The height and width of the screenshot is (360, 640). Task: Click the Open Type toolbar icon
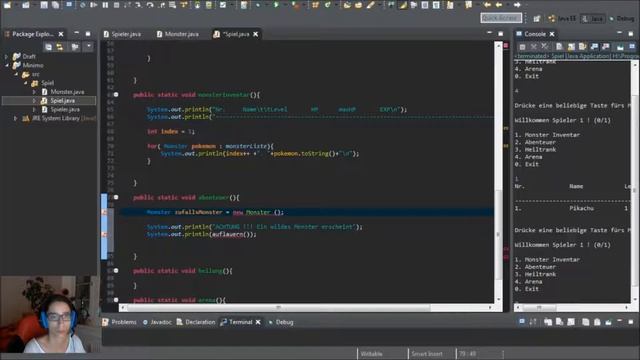347,5
